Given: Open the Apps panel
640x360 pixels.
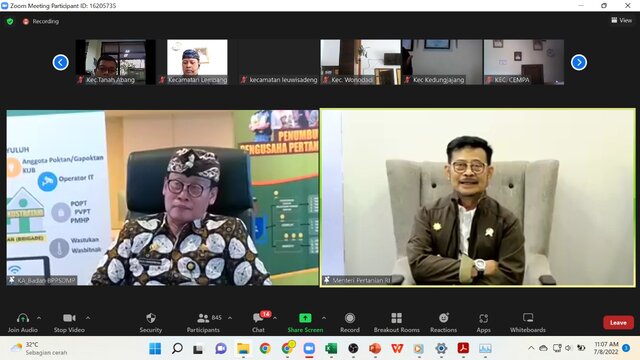Looking at the screenshot, I should 483,322.
